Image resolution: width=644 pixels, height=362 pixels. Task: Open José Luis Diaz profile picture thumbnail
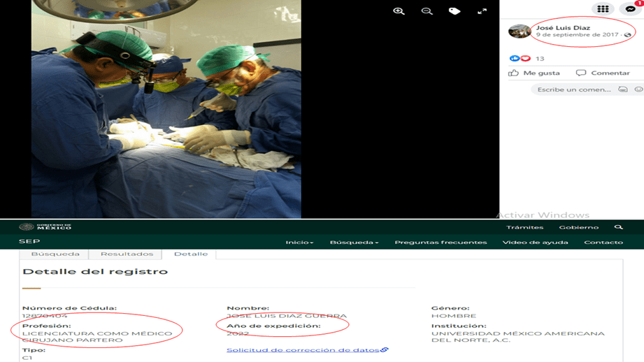point(519,31)
